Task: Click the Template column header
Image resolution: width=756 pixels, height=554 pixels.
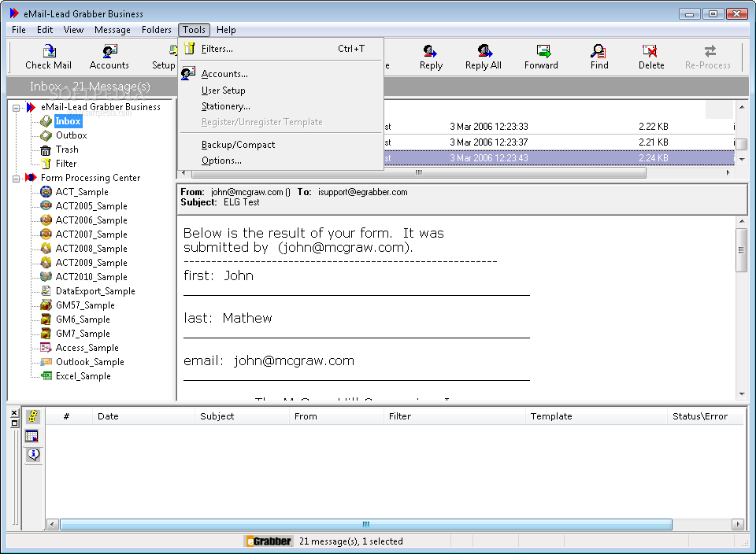Action: pos(596,416)
